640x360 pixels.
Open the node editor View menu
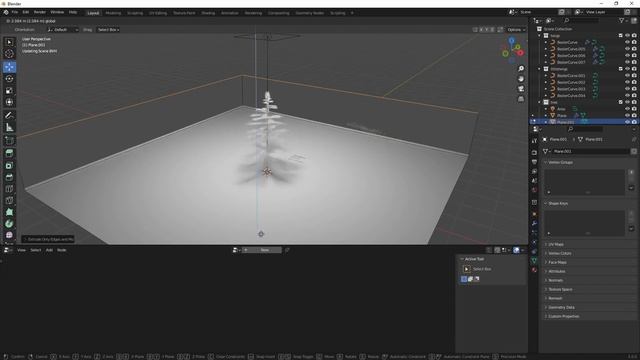(21, 250)
